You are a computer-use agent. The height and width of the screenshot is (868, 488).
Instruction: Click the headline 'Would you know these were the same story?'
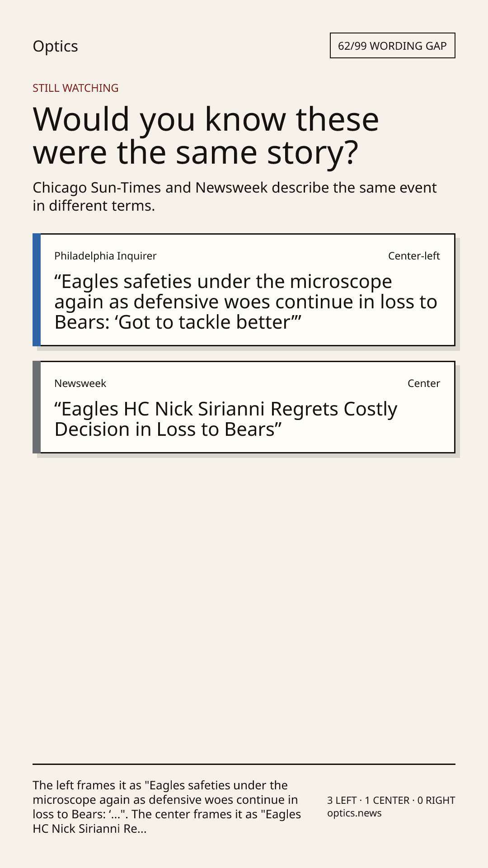[x=206, y=136]
